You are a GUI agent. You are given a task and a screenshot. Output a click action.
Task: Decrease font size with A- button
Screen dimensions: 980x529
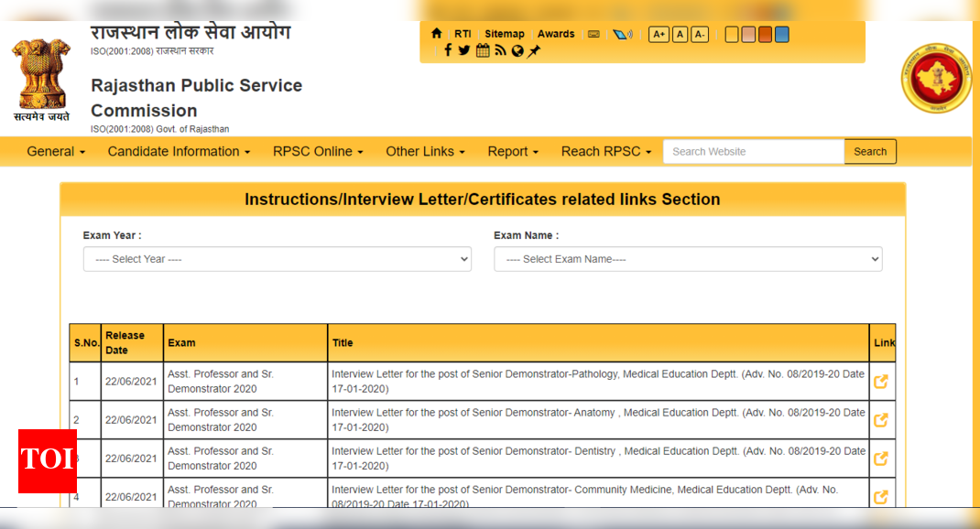(700, 35)
